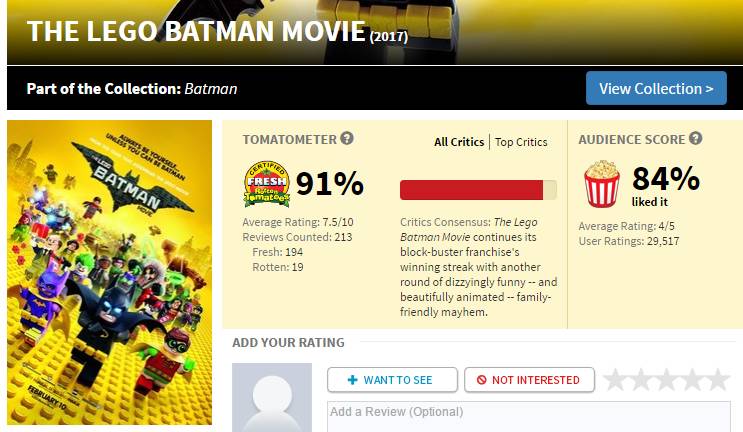Viewport: 743px width, 432px height.
Task: Click the Tomatometer help question mark icon
Action: (347, 139)
